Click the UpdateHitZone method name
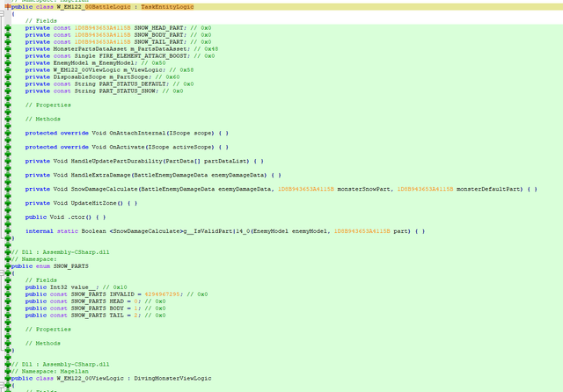Viewport: 563px width, 392px height. [94, 203]
